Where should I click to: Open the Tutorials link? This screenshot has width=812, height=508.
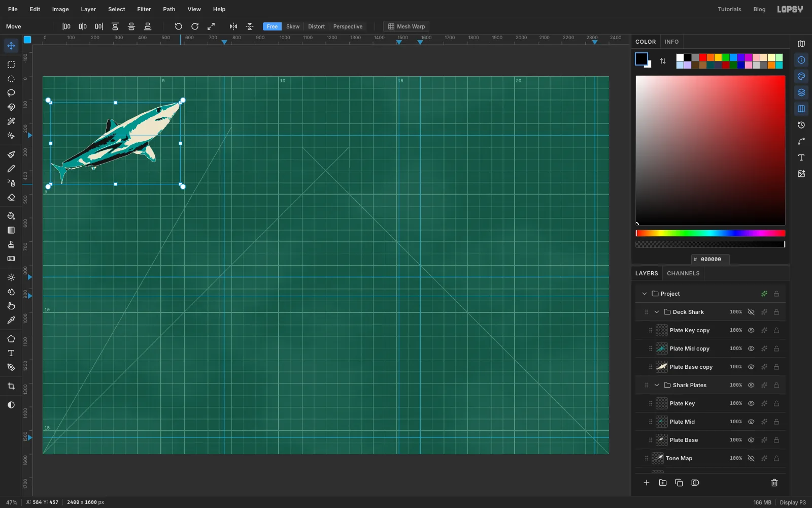pyautogui.click(x=729, y=9)
